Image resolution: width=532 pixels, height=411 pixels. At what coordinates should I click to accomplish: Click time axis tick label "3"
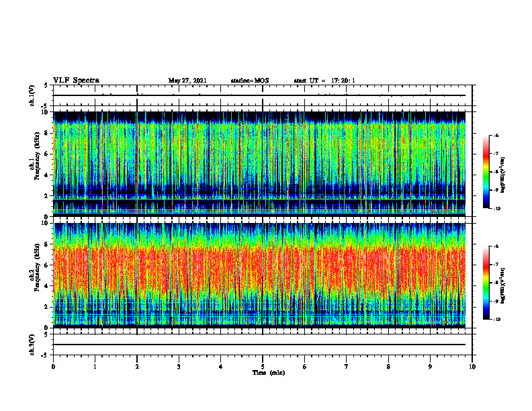point(179,367)
